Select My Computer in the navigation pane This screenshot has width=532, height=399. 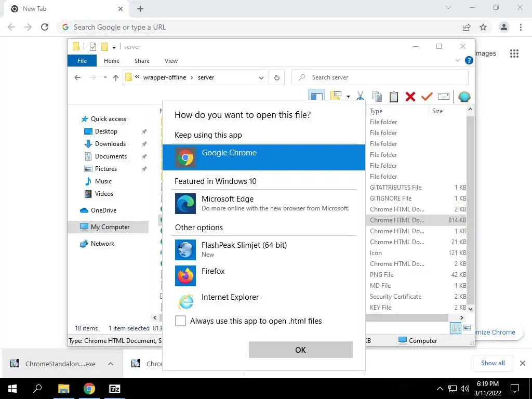click(108, 227)
